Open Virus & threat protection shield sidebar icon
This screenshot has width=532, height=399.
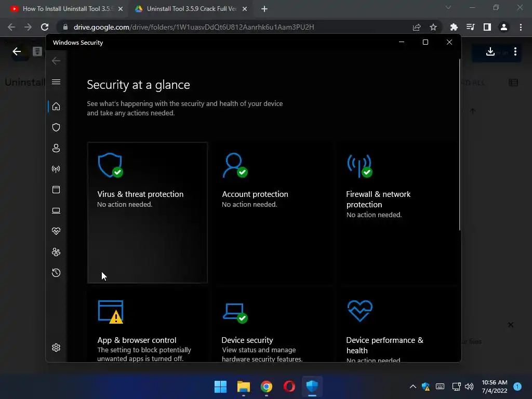tap(56, 127)
